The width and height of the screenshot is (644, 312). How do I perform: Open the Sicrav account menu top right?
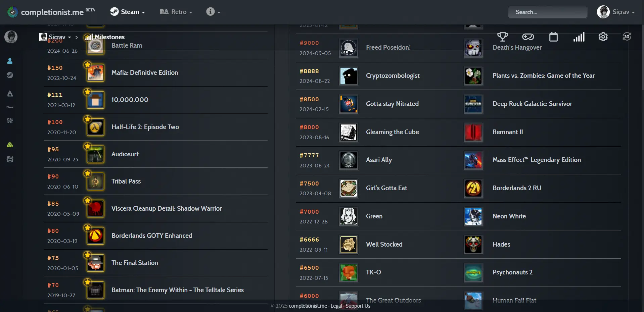coord(616,12)
